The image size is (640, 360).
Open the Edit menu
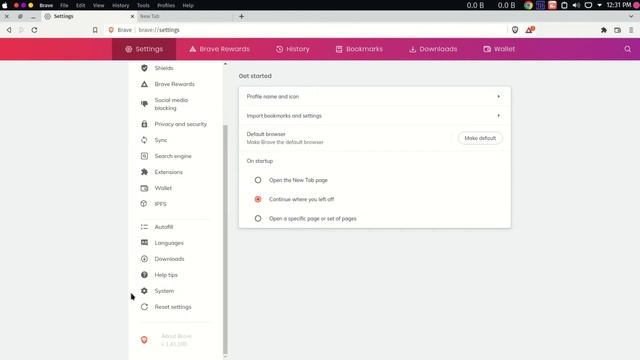pyautogui.click(x=80, y=5)
